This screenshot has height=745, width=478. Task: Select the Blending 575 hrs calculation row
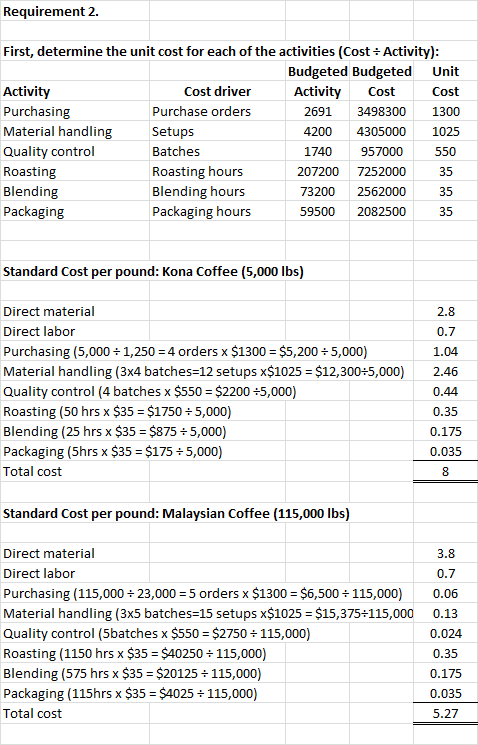(x=132, y=673)
